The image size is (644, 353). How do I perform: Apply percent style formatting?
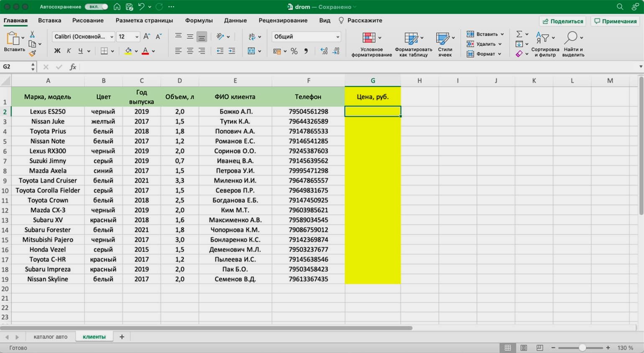(294, 51)
